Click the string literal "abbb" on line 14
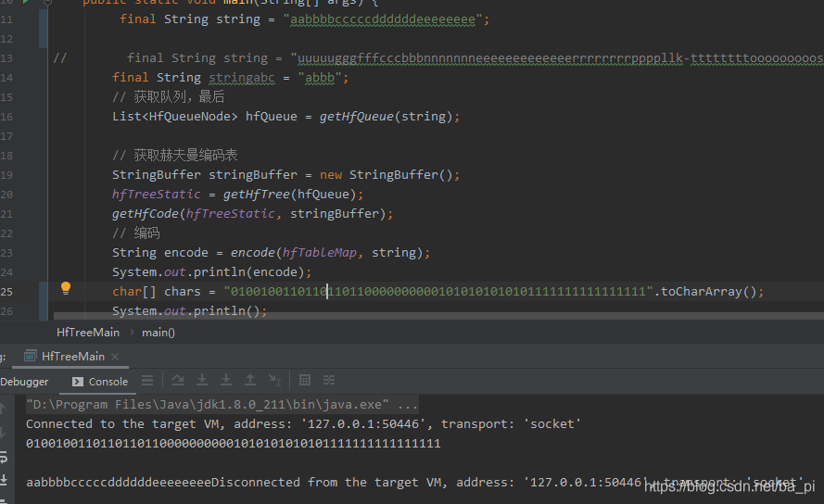The image size is (824, 504). [x=320, y=78]
